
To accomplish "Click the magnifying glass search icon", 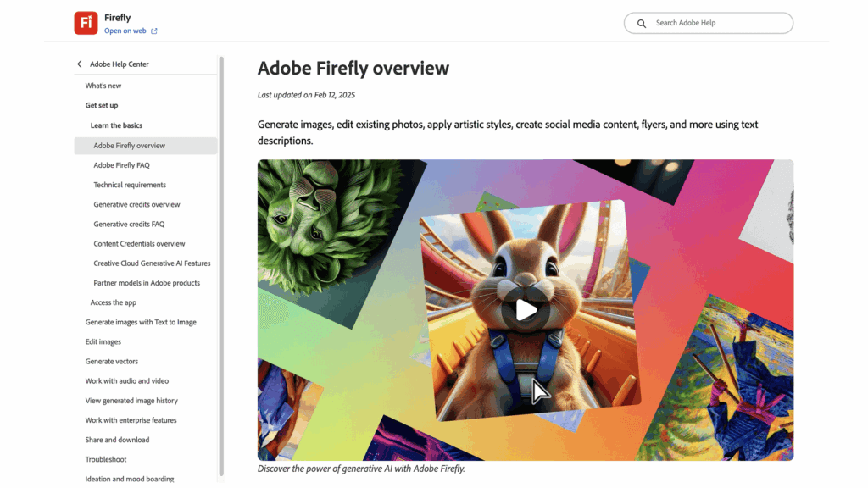I will (x=641, y=23).
